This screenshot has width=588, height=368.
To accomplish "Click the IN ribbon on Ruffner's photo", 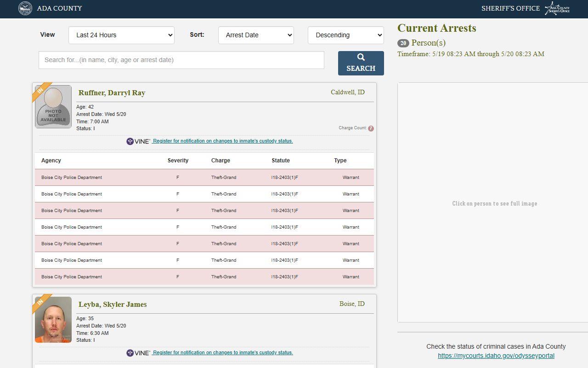I will click(41, 92).
